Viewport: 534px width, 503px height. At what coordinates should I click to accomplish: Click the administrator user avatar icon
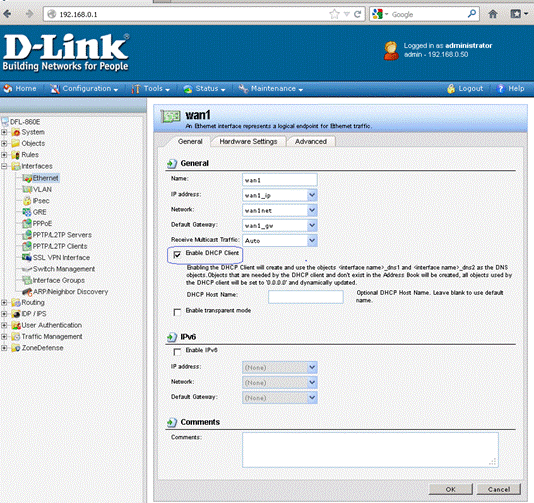point(391,50)
